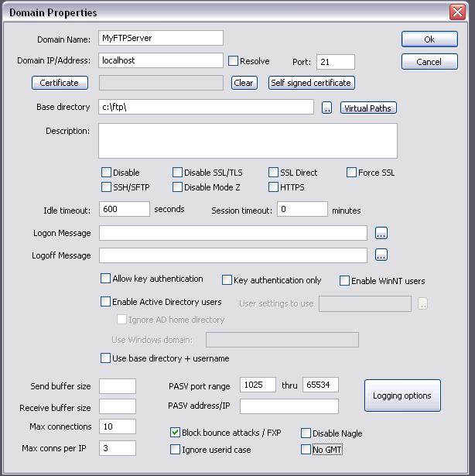Click Clear next to certificate field
Screen dimensions: 475x476
pyautogui.click(x=244, y=83)
